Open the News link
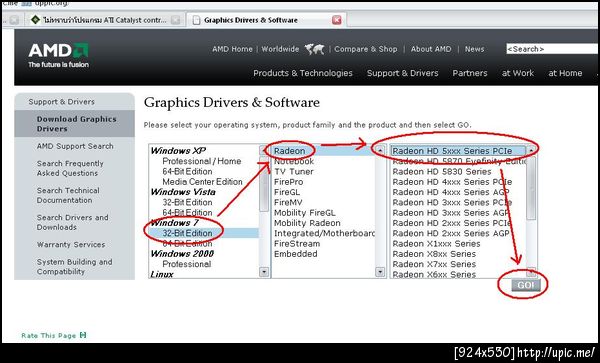Viewport: 600px width, 363px height. [474, 49]
